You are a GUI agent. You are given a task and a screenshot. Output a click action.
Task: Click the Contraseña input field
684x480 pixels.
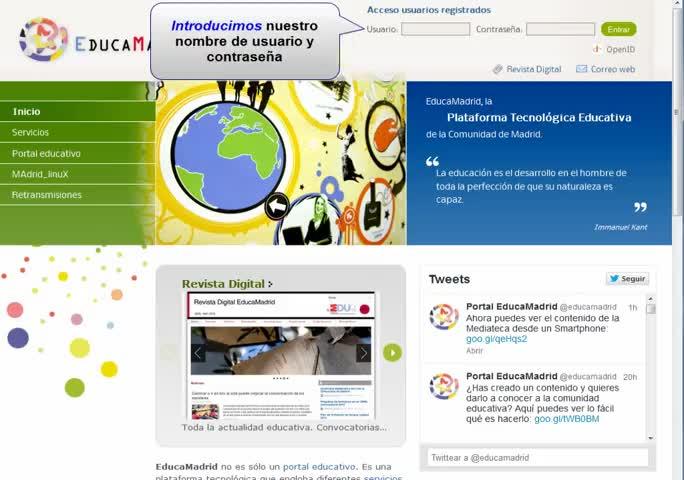(x=560, y=29)
